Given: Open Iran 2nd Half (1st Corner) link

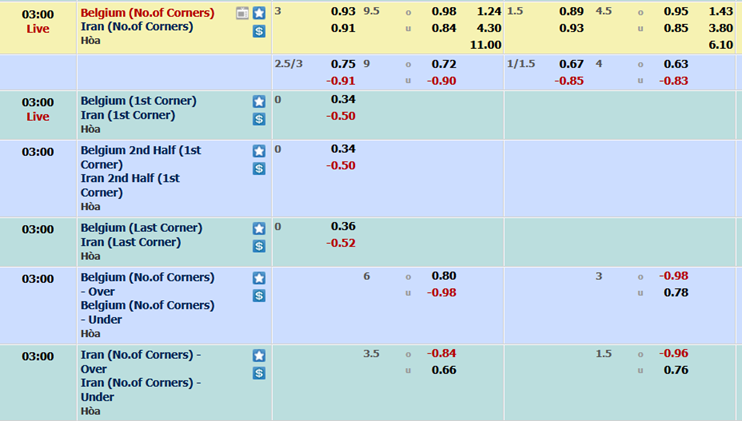Looking at the screenshot, I should [130, 185].
